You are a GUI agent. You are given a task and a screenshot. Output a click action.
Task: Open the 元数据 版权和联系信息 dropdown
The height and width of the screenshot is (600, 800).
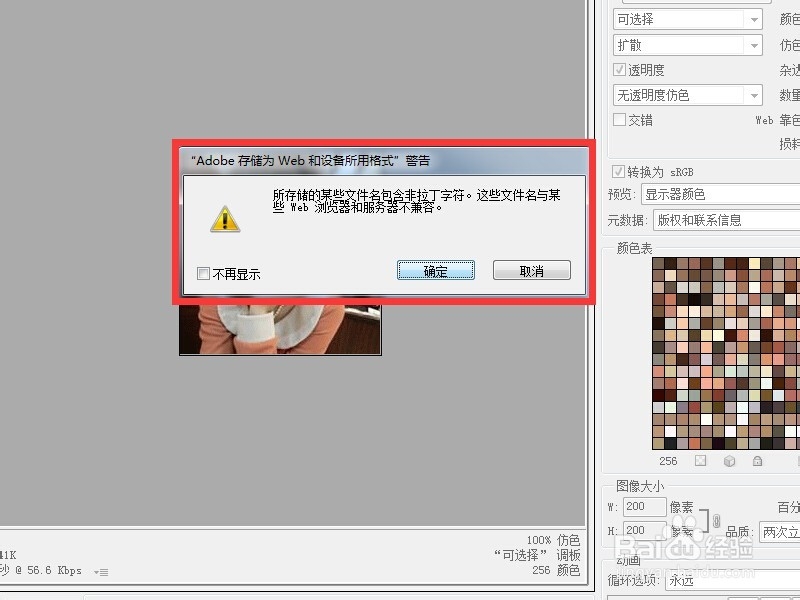[x=727, y=220]
